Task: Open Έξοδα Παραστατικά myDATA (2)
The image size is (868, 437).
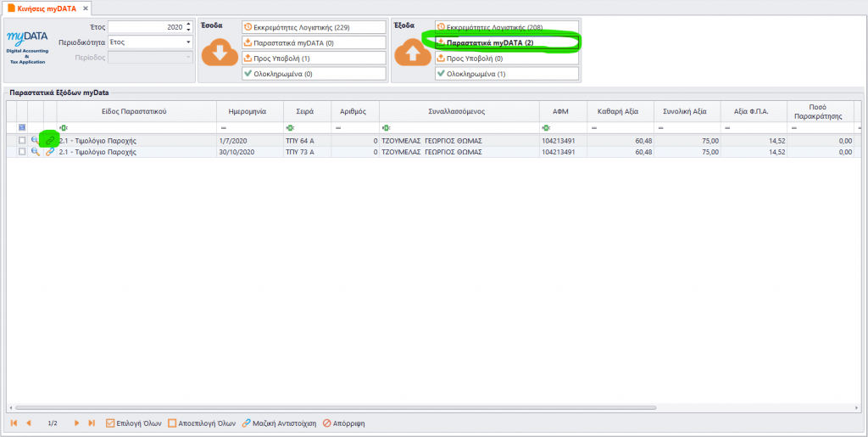Action: point(507,42)
